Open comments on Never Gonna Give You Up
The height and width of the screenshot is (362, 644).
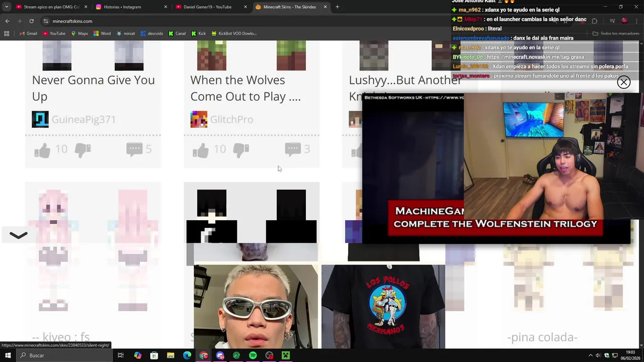tap(134, 149)
